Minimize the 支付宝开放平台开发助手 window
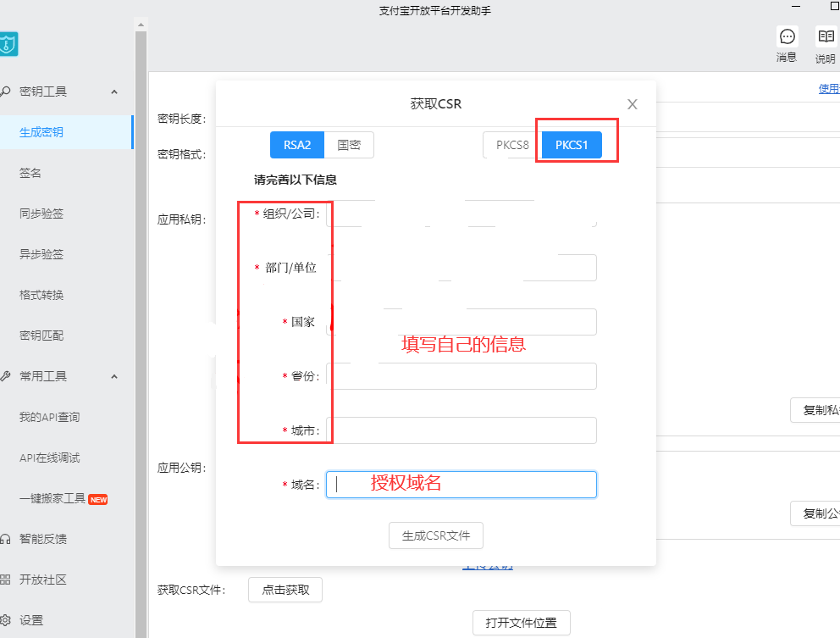Image resolution: width=840 pixels, height=638 pixels. [796, 7]
